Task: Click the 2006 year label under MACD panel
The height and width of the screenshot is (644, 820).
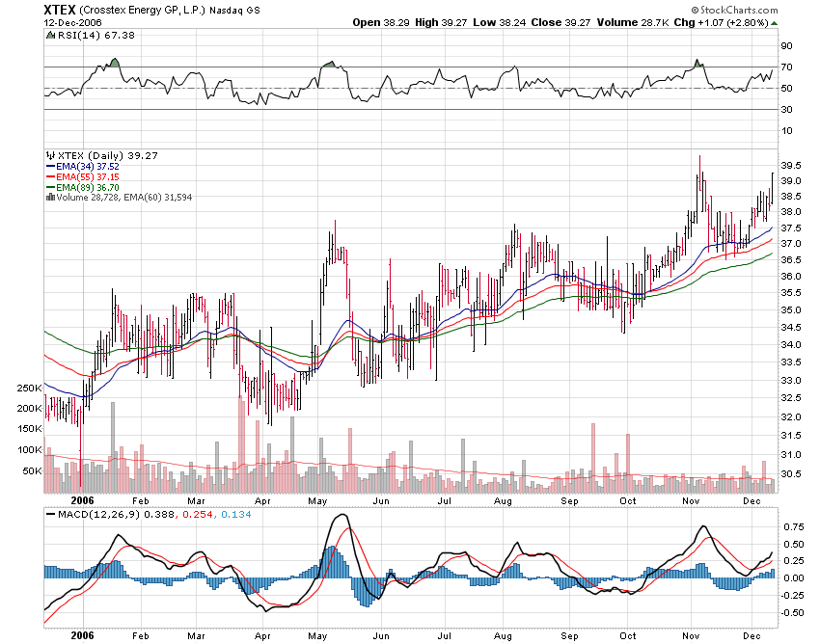Action: click(x=83, y=635)
